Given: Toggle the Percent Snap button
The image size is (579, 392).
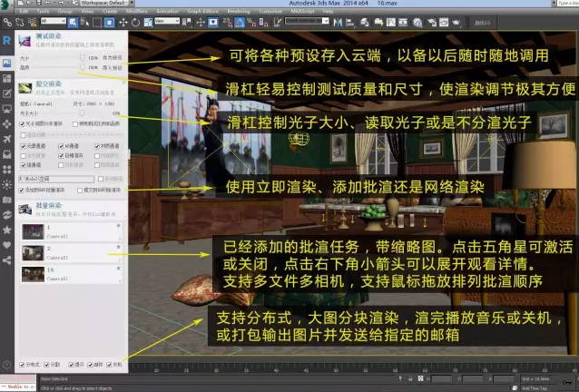Looking at the screenshot, I should 251,23.
